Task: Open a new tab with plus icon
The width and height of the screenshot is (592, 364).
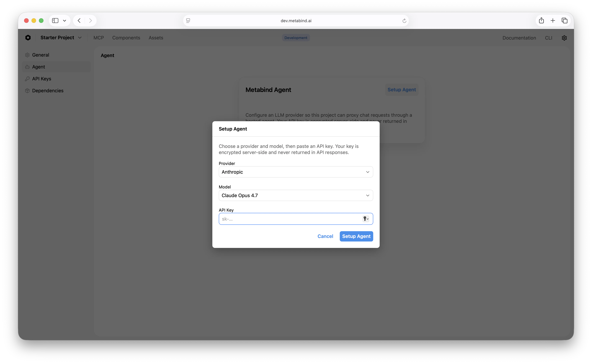Action: (553, 21)
